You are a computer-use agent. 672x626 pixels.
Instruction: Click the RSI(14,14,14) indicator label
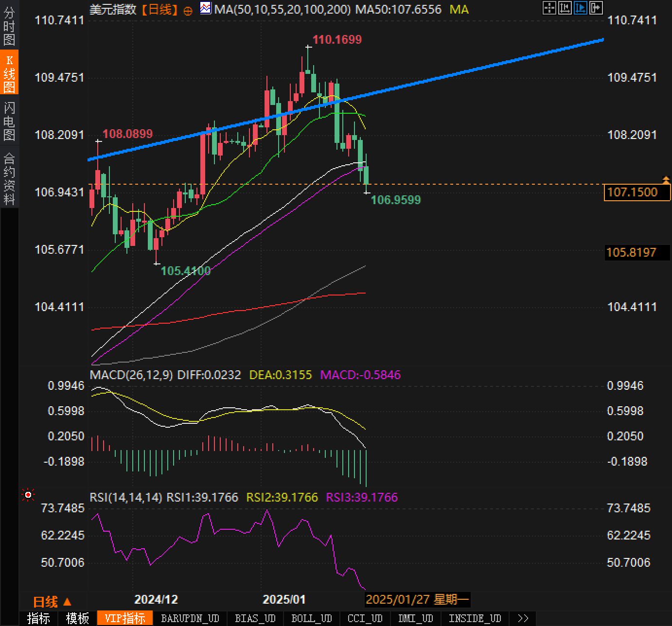pos(126,497)
